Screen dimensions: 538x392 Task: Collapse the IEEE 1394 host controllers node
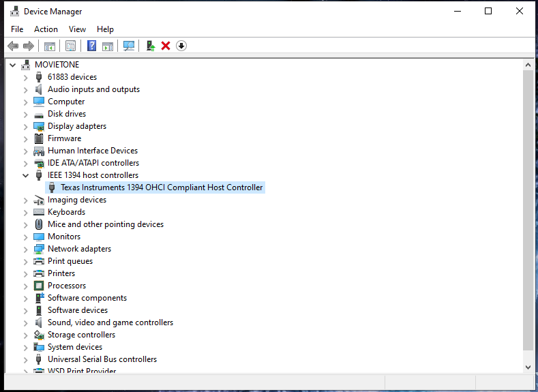(x=26, y=175)
